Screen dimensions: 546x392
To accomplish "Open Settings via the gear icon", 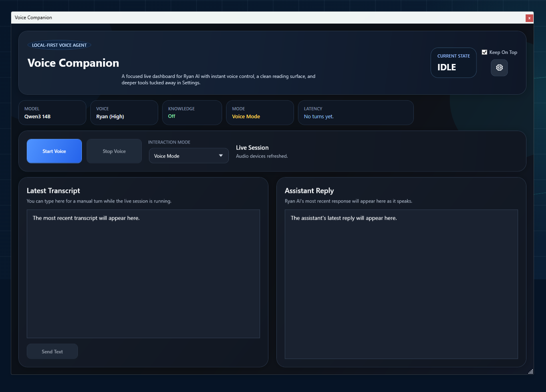I will pyautogui.click(x=499, y=68).
